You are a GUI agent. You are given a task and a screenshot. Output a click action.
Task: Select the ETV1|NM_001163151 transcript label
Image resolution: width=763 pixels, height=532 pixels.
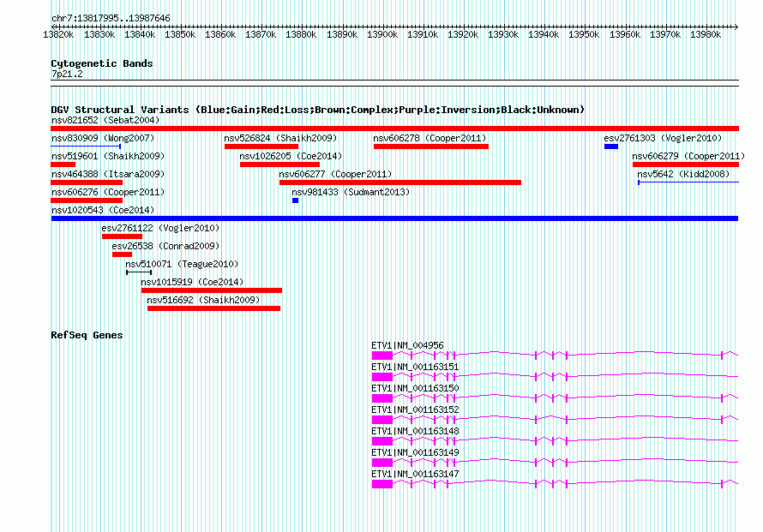(415, 367)
